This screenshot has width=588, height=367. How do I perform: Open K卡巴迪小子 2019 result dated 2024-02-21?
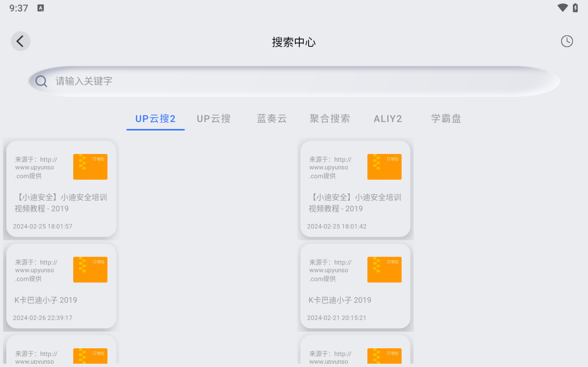click(x=355, y=300)
